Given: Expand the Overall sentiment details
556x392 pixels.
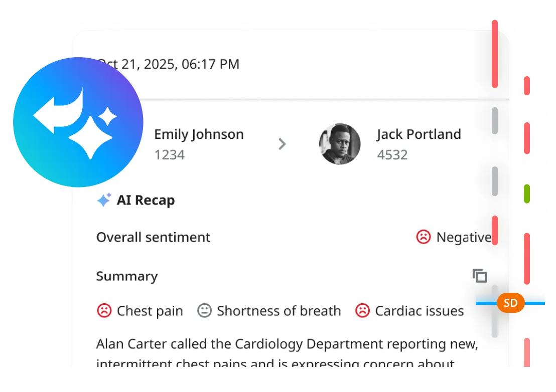Looking at the screenshot, I should click(x=153, y=237).
